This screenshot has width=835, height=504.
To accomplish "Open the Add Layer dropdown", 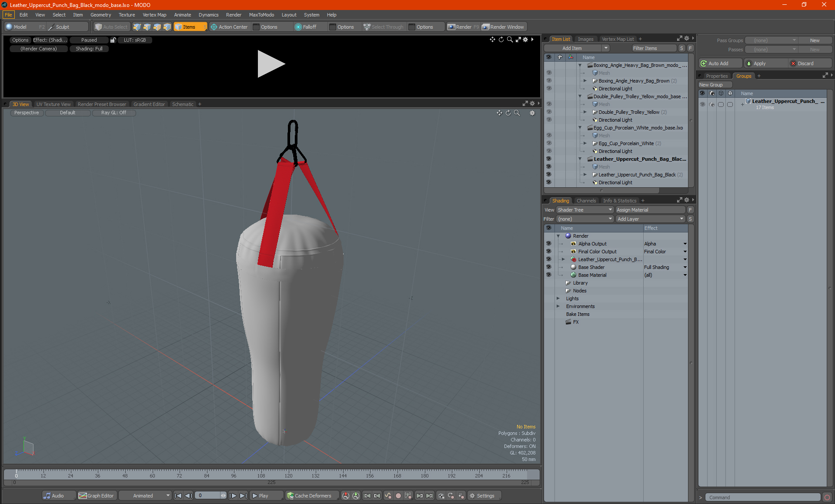I will pos(650,219).
